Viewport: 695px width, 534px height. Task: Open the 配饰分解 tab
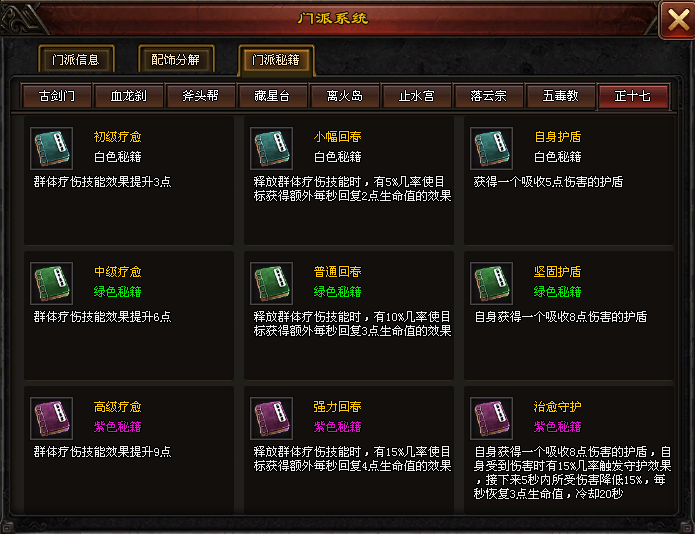(176, 59)
